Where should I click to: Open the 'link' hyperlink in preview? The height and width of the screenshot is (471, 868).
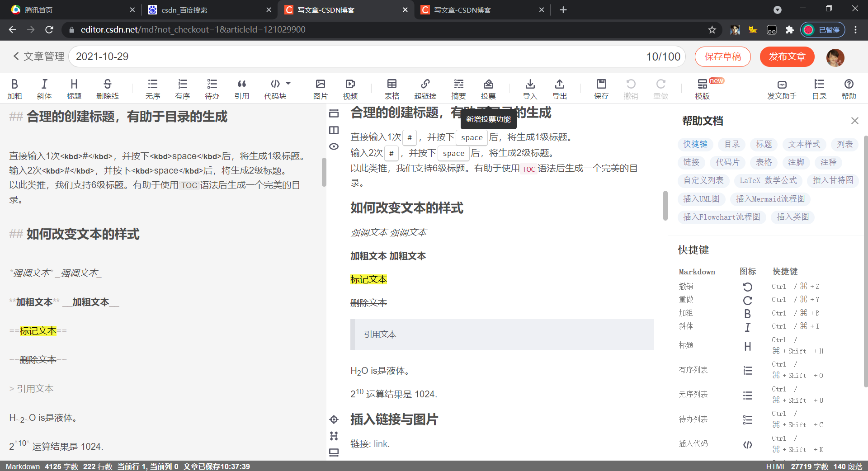381,444
